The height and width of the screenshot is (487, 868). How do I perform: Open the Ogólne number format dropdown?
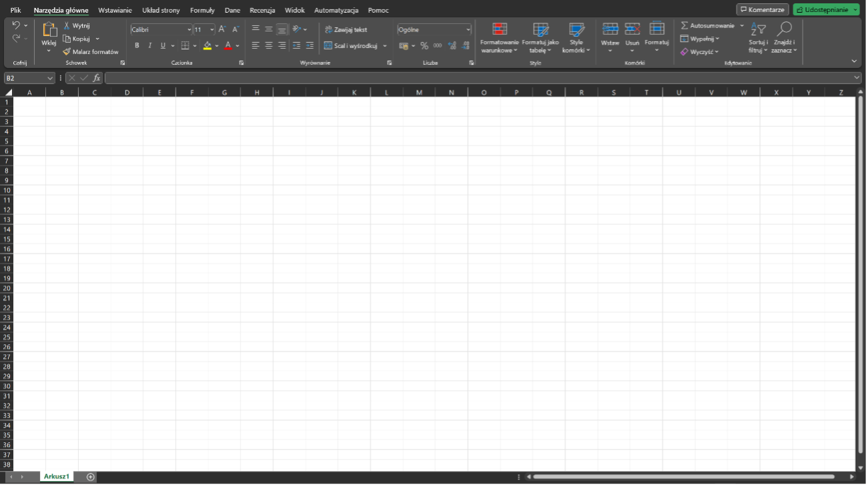pos(468,29)
